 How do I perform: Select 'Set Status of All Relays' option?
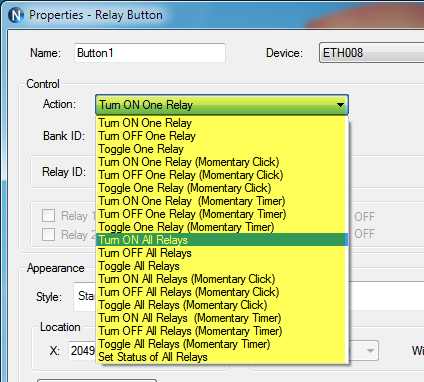click(x=222, y=357)
